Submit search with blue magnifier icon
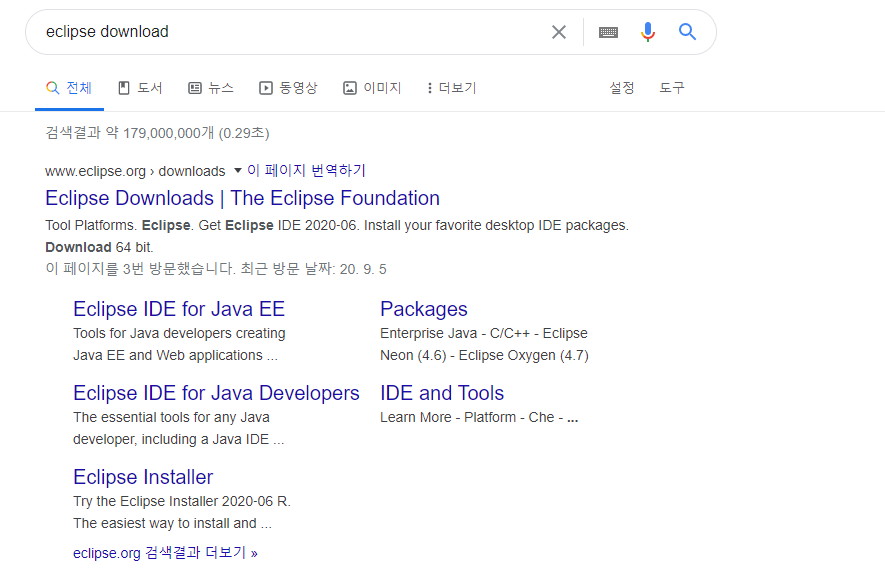This screenshot has height=580, width=885. 687,32
